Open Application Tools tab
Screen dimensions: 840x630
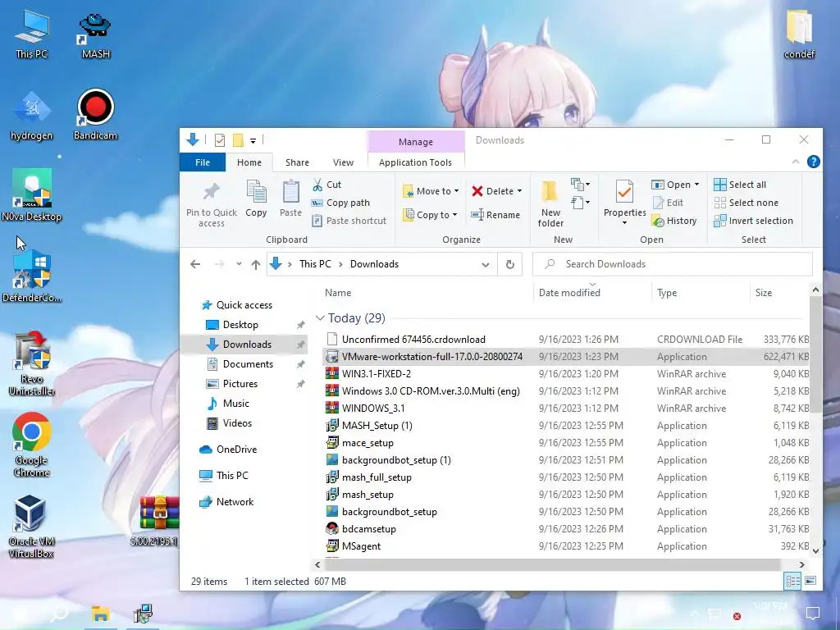coord(415,162)
